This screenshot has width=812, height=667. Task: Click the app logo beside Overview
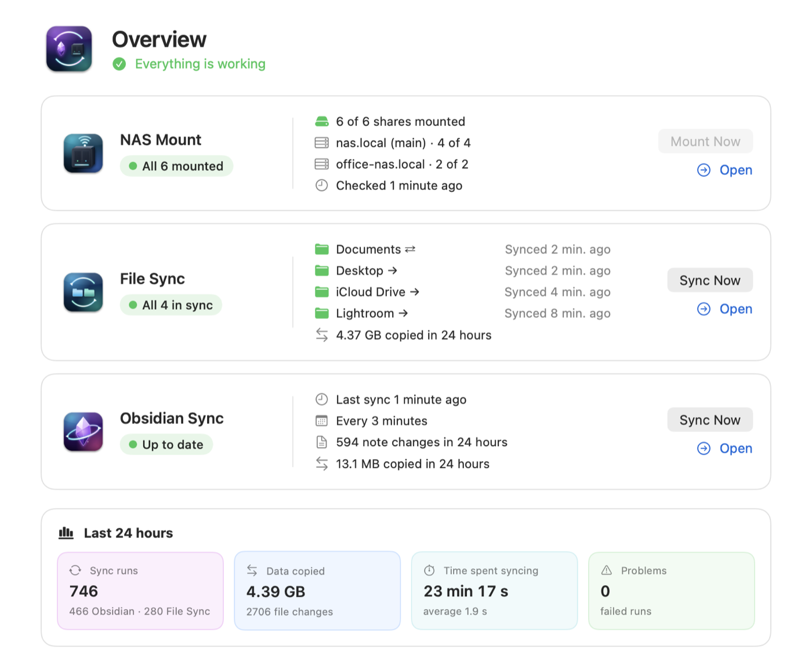[69, 49]
